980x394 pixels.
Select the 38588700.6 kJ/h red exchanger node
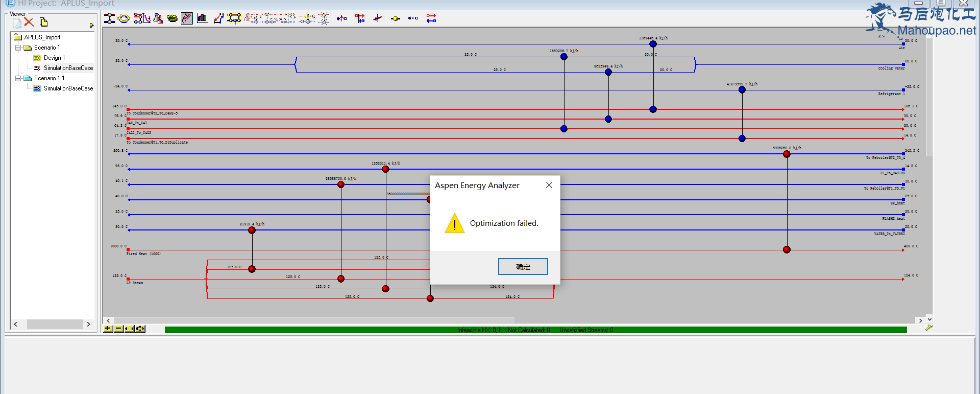[341, 184]
